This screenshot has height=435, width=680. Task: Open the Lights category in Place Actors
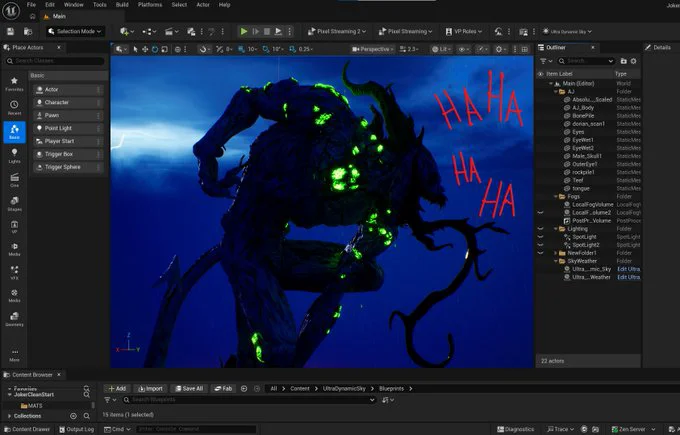14,156
